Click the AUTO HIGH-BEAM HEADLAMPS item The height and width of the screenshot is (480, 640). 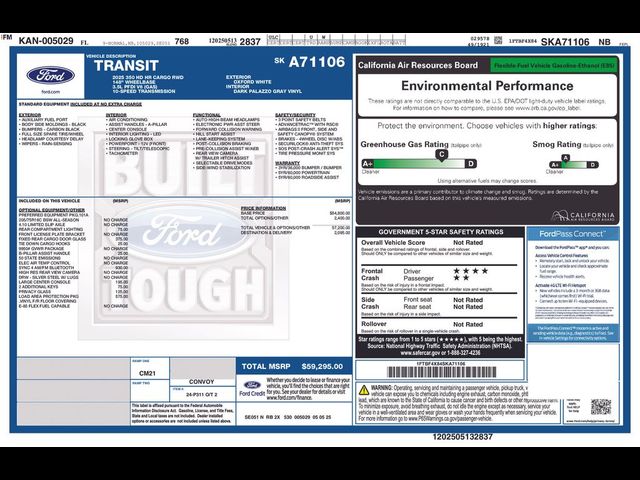tap(226, 120)
